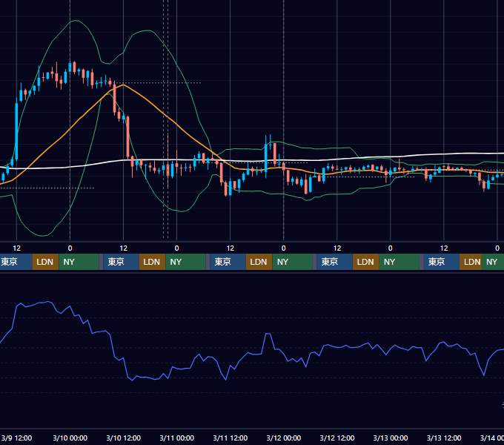Select the LDN session block for 3/13
504x445 pixels.
point(471,262)
